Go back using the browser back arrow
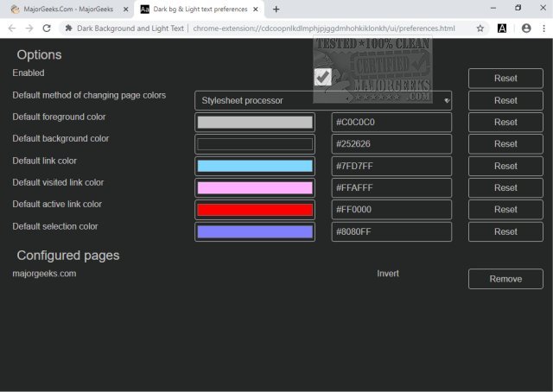Image resolution: width=553 pixels, height=392 pixels. tap(11, 28)
